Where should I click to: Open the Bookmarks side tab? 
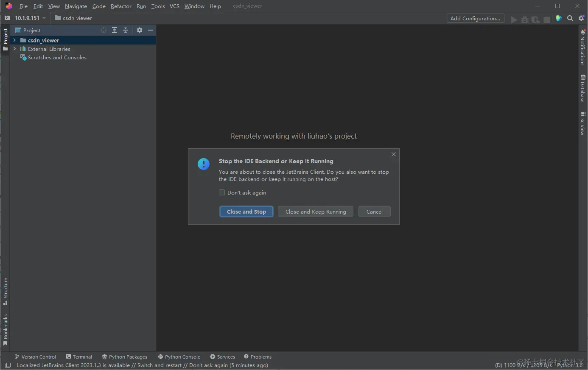click(5, 330)
